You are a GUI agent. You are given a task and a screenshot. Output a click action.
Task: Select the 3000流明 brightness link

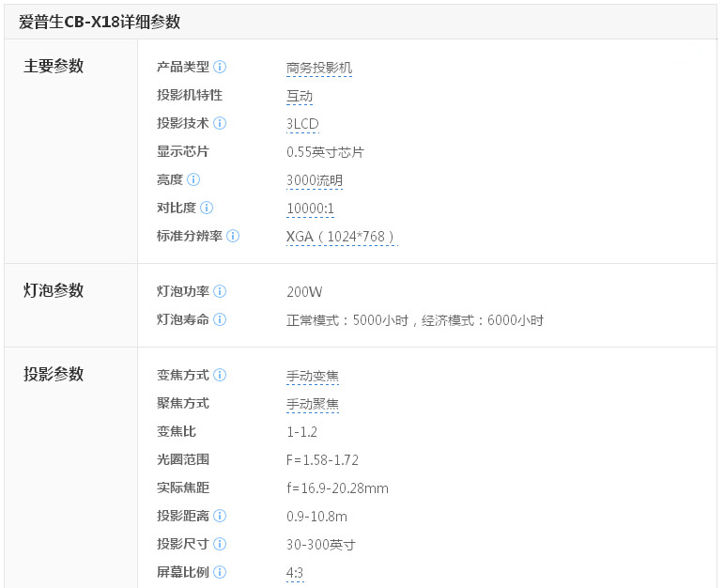click(315, 180)
